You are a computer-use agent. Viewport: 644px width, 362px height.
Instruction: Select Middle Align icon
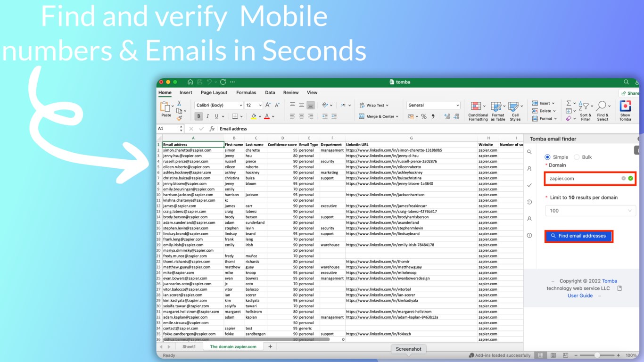coord(301,105)
